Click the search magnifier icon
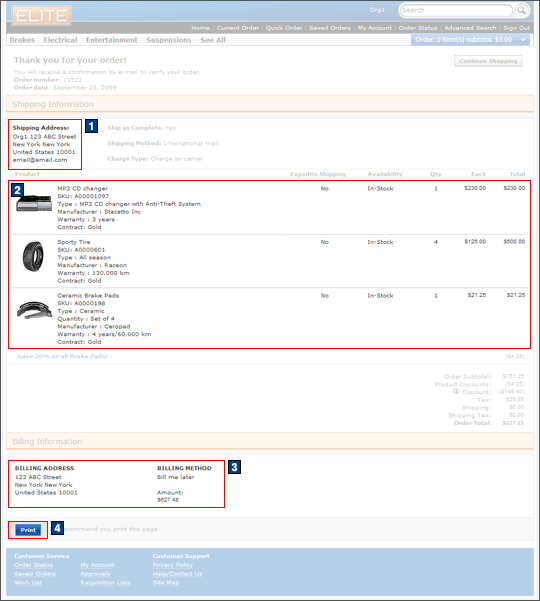The width and height of the screenshot is (540, 601). [x=521, y=10]
